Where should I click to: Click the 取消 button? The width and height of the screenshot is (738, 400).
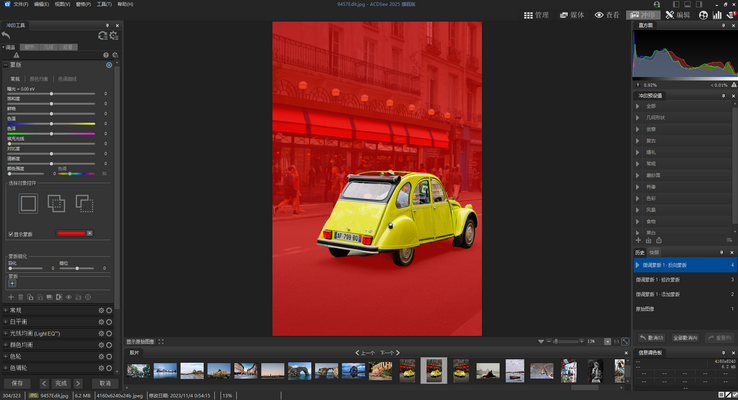[x=103, y=383]
